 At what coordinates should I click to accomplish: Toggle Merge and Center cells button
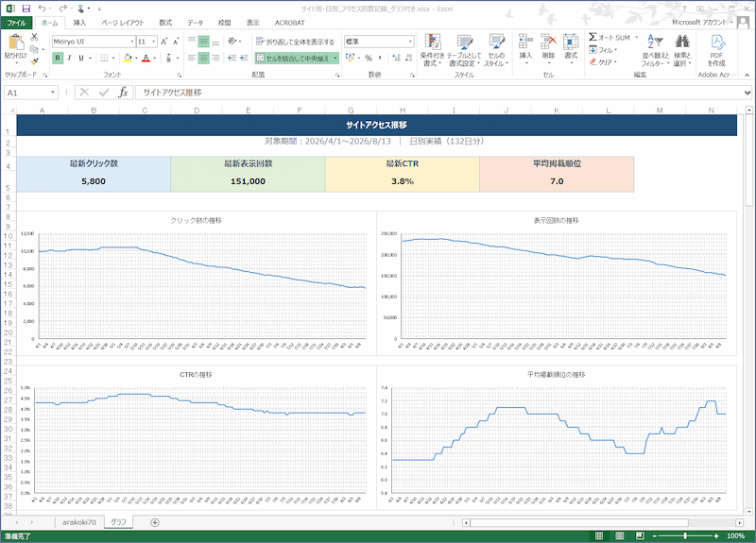[297, 58]
